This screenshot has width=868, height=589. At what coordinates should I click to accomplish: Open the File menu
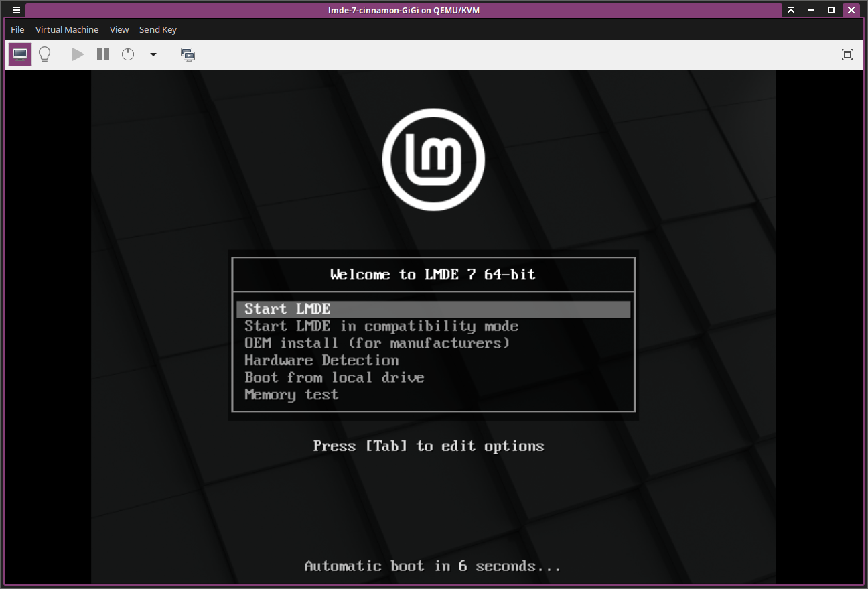[17, 29]
